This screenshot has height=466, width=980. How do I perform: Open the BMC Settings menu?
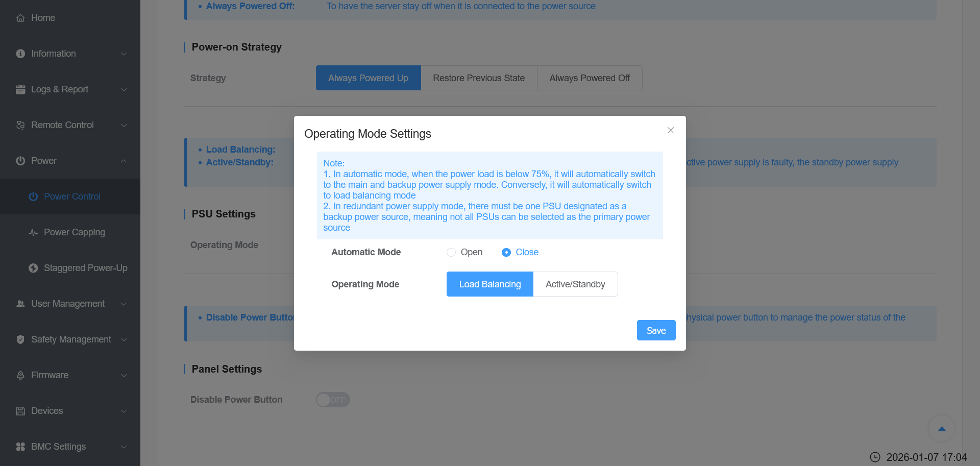tap(58, 447)
